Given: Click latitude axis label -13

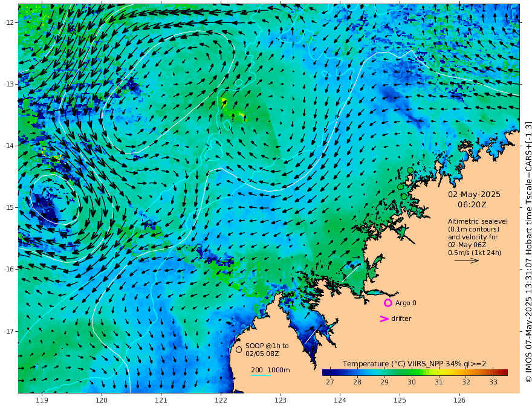Looking at the screenshot, I should tap(9, 84).
